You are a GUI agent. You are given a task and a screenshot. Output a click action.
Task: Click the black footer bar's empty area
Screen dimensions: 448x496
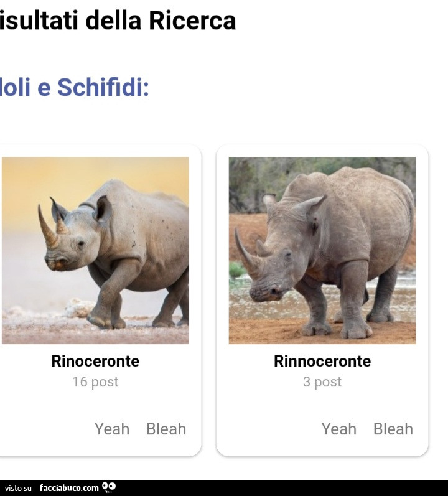[x=280, y=488]
